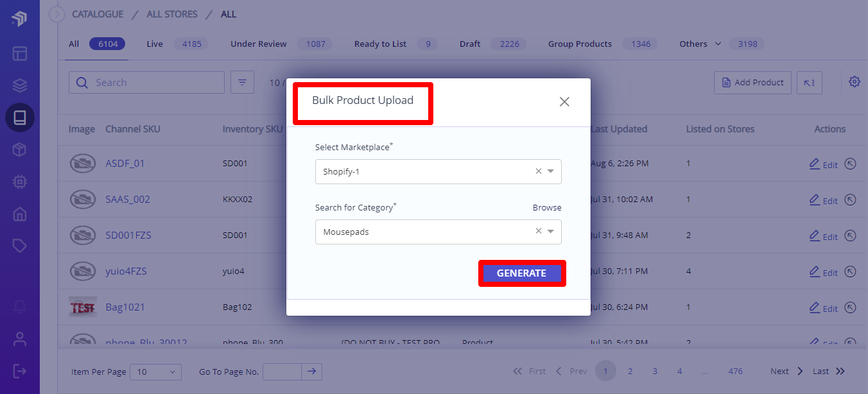
Task: Open the box package icon in sidebar
Action: tap(19, 150)
